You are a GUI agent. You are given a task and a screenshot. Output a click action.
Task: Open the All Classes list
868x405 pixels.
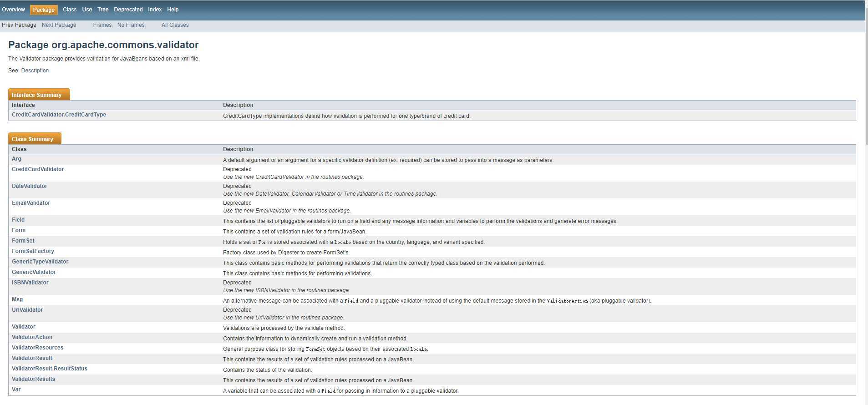click(x=175, y=25)
